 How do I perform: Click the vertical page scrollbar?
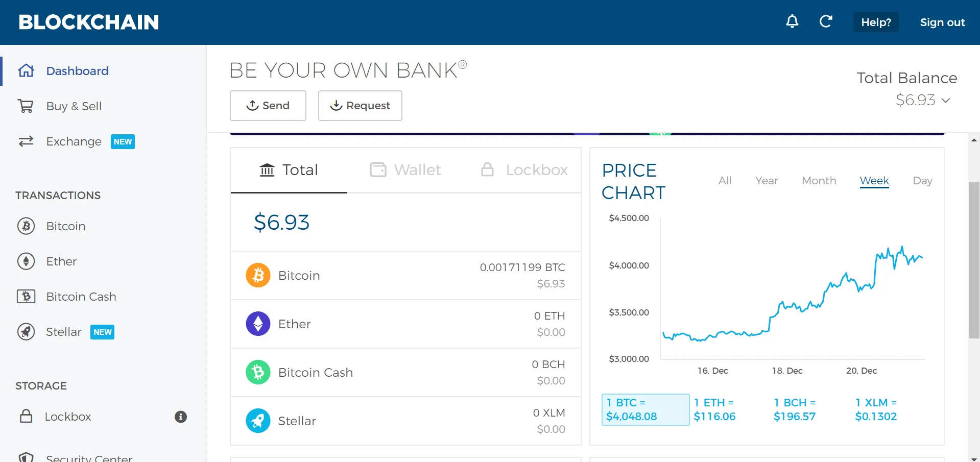(x=973, y=260)
